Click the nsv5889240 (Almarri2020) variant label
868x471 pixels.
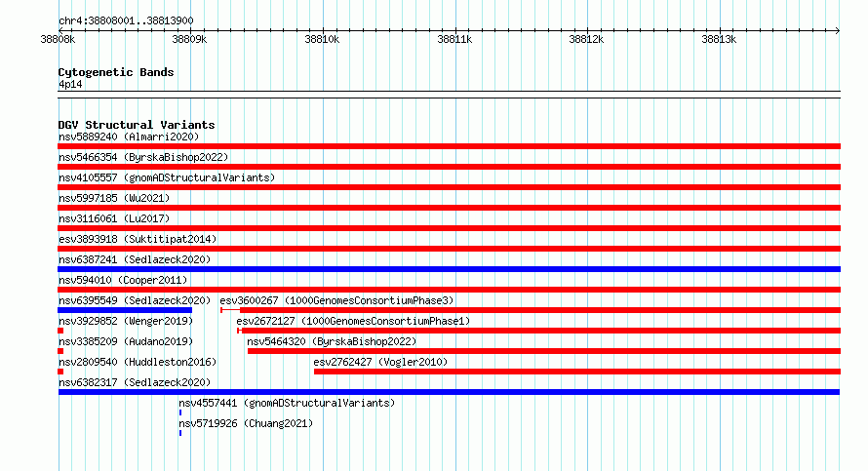click(x=129, y=137)
